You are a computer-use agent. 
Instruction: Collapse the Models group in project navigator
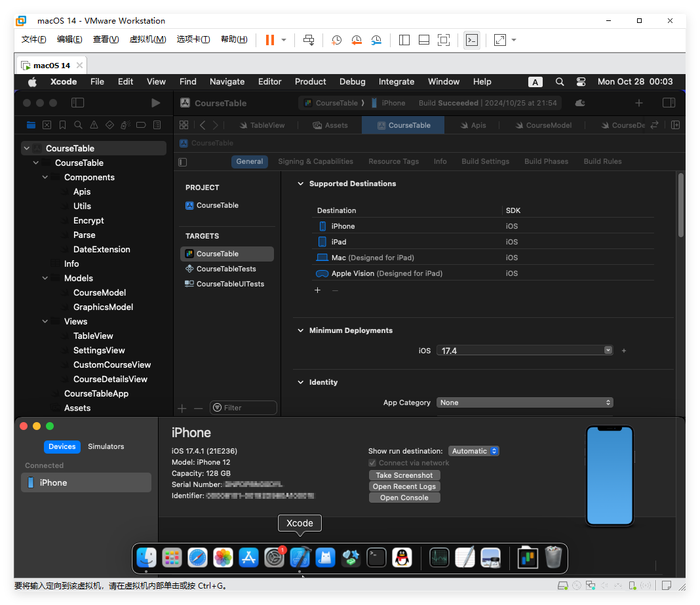coord(45,278)
